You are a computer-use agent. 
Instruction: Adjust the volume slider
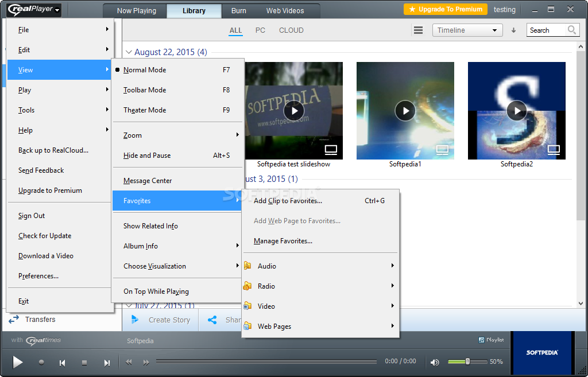tap(467, 362)
